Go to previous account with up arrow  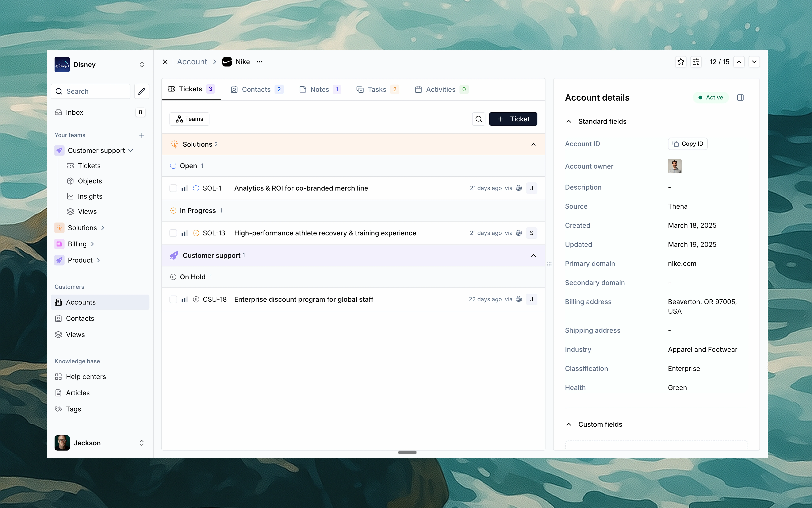click(x=739, y=62)
